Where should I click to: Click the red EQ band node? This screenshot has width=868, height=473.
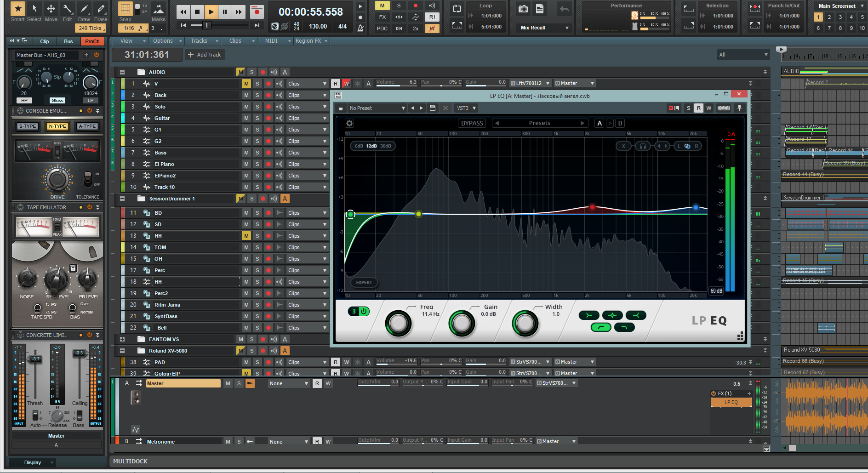click(x=592, y=207)
